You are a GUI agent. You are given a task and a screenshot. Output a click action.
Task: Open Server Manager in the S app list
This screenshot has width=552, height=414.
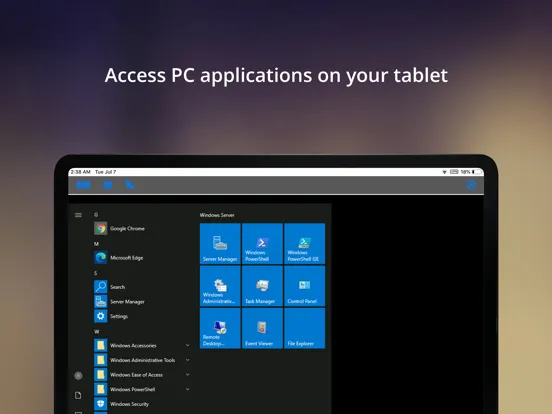[120, 302]
